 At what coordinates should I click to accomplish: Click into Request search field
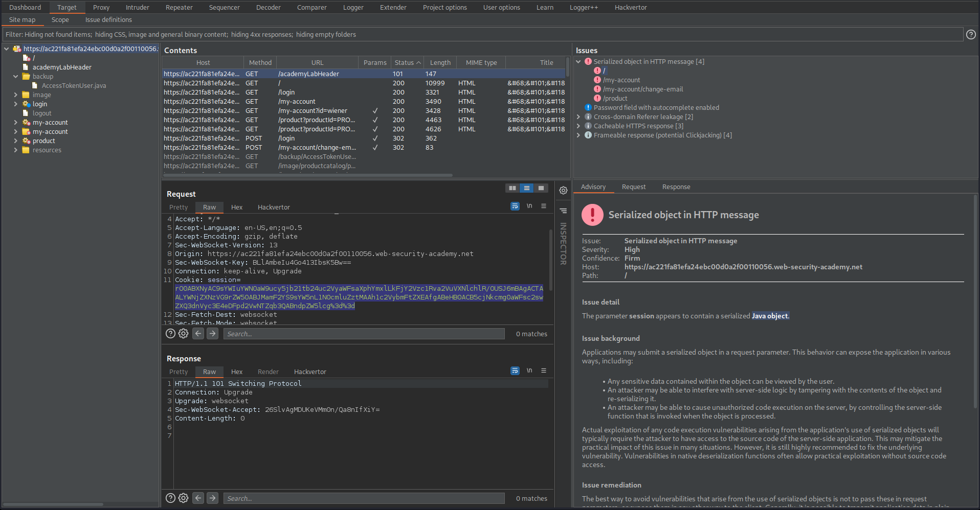(x=364, y=334)
